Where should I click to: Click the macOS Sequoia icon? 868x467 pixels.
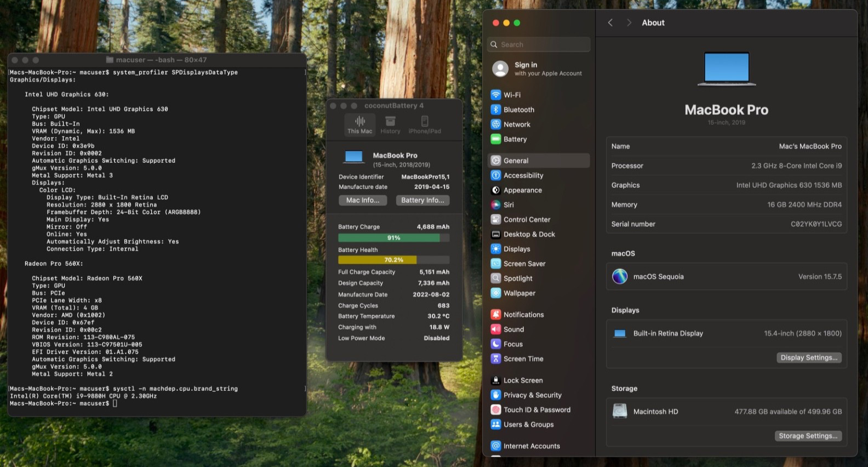(620, 276)
